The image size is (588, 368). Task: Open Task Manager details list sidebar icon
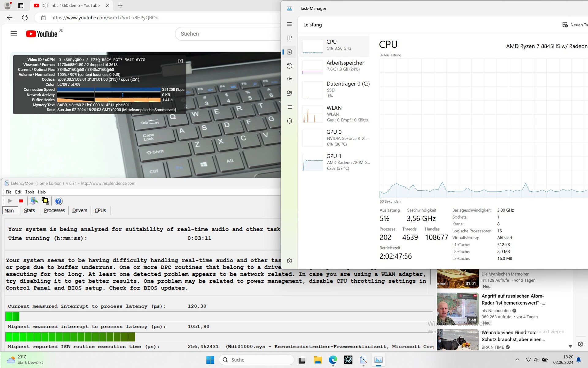289,107
